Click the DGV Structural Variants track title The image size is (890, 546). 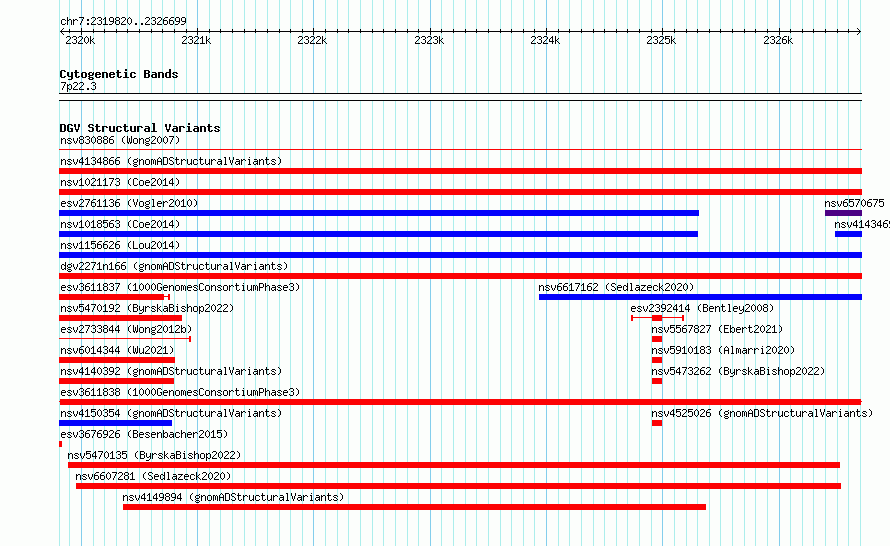click(140, 128)
